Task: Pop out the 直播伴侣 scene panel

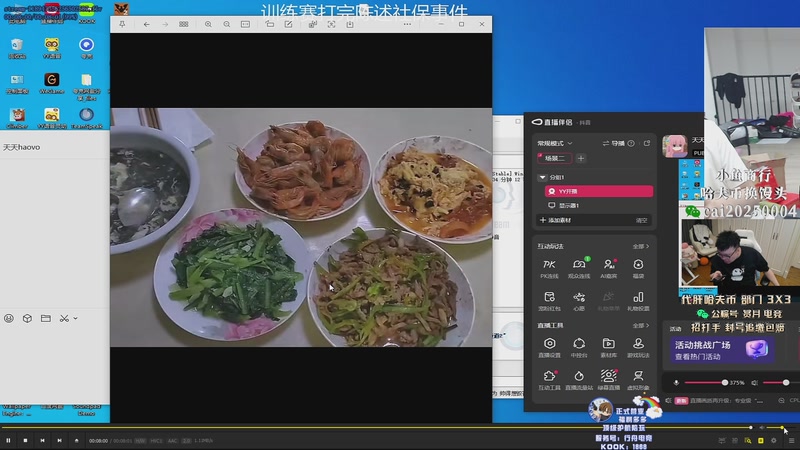Action: [x=647, y=143]
